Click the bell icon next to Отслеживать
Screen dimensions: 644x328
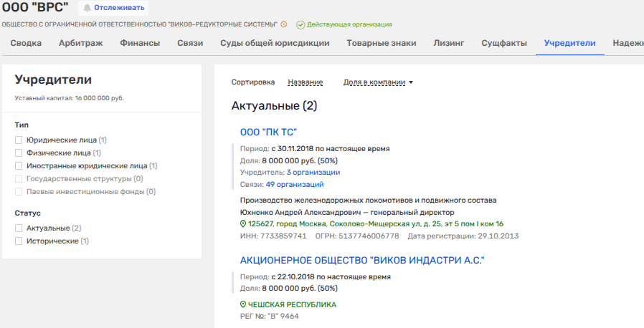click(87, 8)
